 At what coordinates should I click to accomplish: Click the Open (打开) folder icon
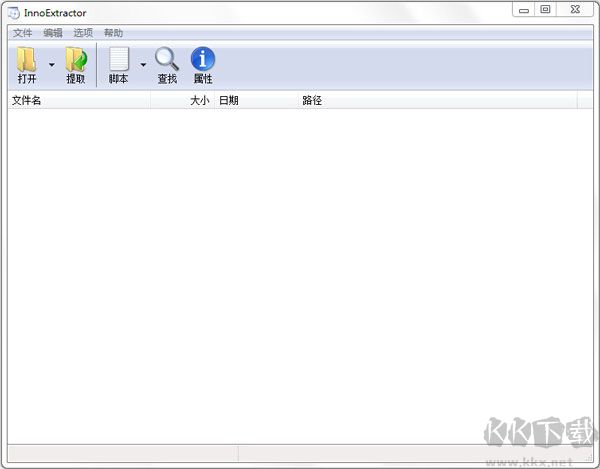click(27, 60)
